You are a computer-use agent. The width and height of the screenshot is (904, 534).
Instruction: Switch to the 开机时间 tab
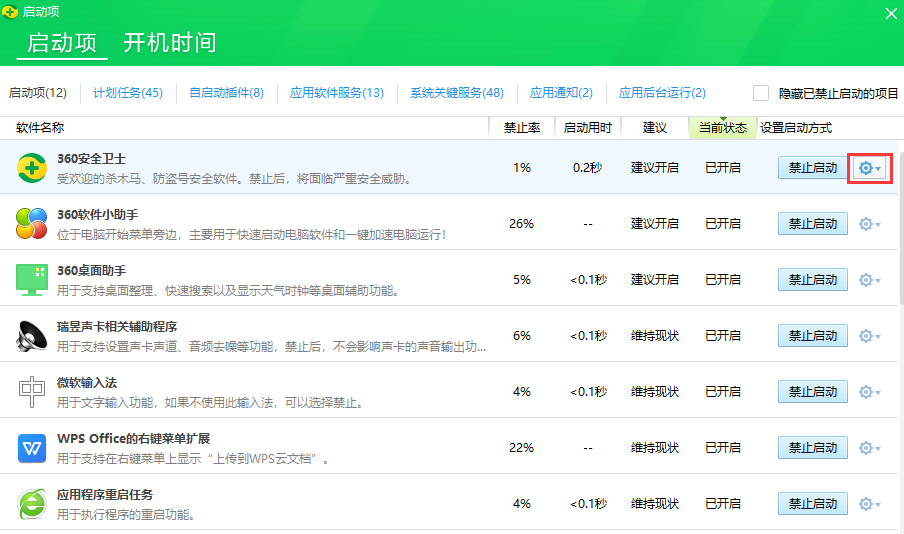(169, 43)
